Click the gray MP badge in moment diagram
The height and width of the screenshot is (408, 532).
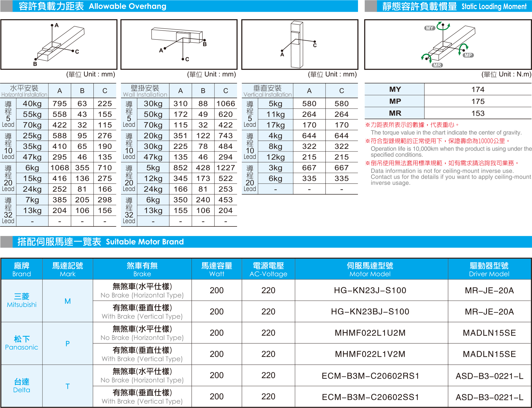point(468,55)
